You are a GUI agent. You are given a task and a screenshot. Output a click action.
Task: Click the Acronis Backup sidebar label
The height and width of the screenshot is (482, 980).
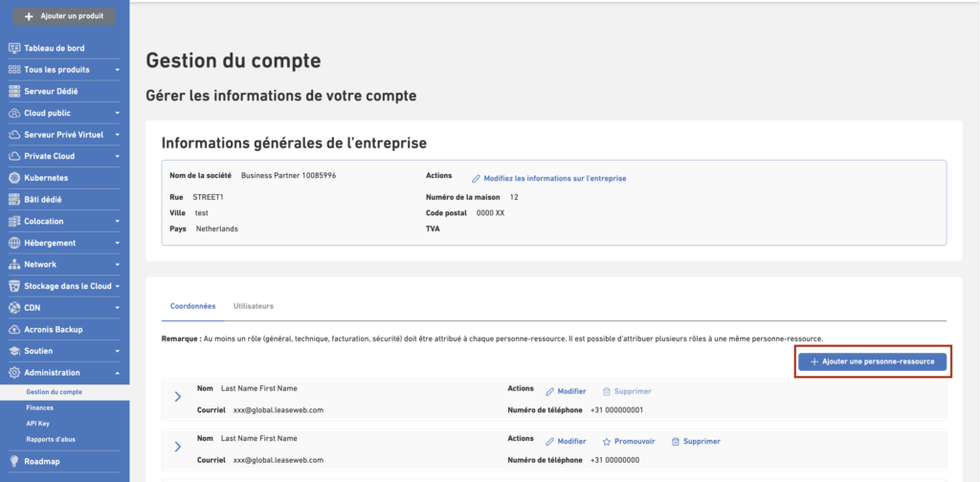point(54,330)
